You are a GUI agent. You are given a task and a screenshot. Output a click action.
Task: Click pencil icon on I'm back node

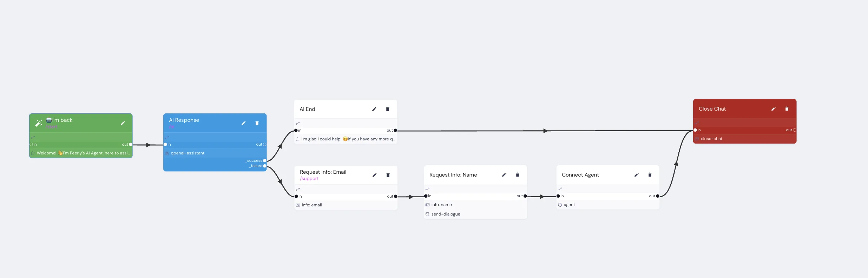point(123,123)
